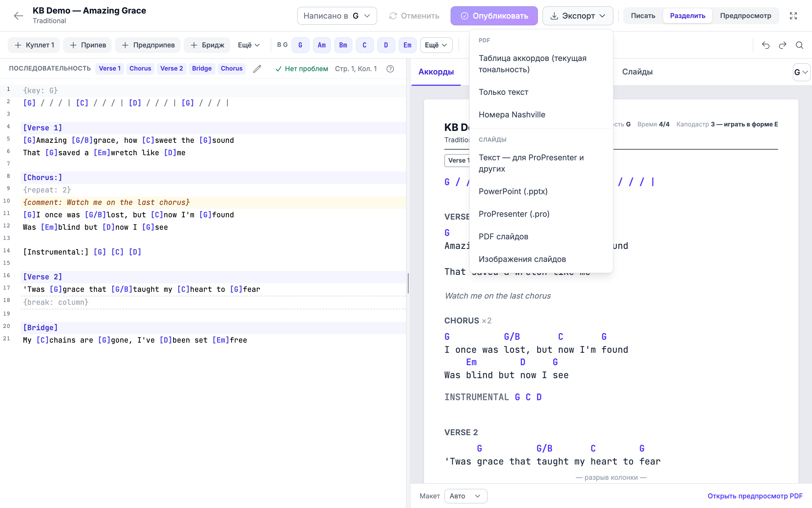812x508 pixels.
Task: Click the back arrow icon
Action: pyautogui.click(x=18, y=16)
